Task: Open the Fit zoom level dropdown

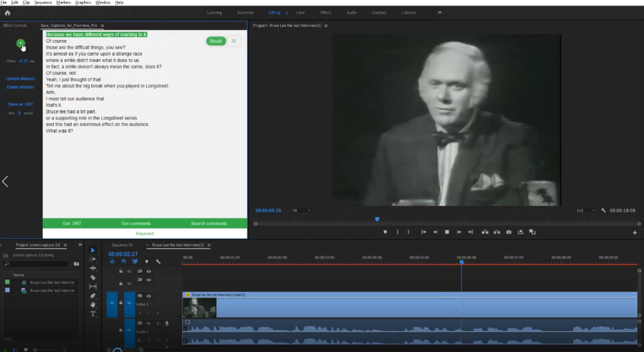Action: pos(301,210)
